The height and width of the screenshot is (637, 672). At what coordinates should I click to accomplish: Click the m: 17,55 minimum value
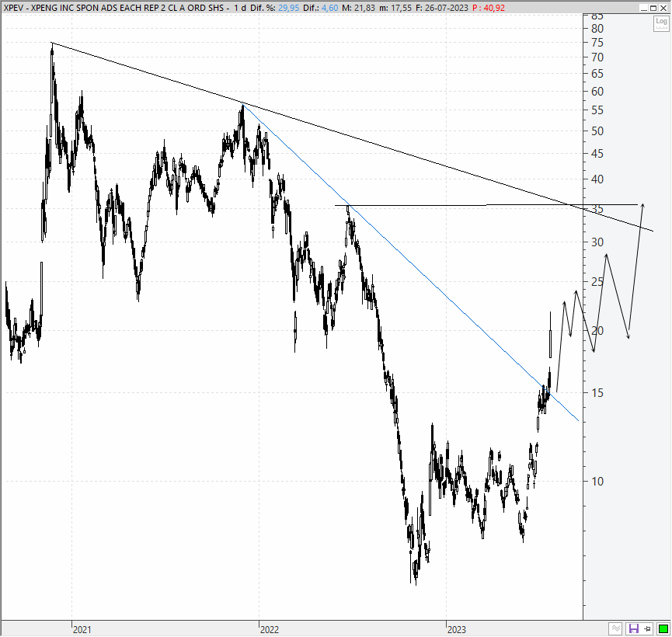[395, 8]
